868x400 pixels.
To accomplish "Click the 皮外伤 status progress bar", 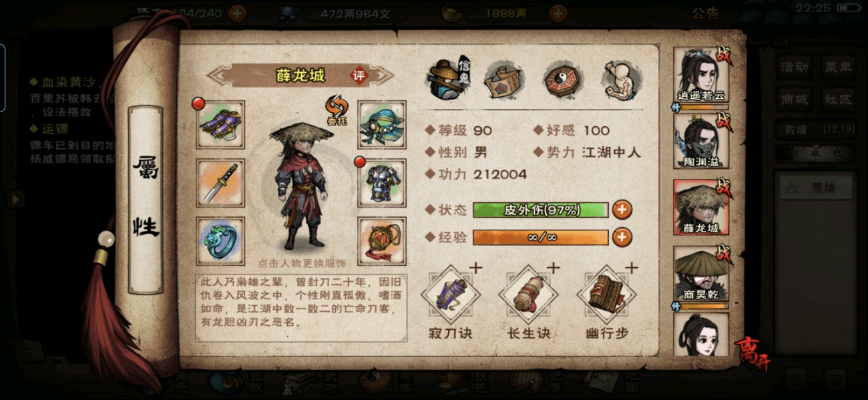I will 541,210.
